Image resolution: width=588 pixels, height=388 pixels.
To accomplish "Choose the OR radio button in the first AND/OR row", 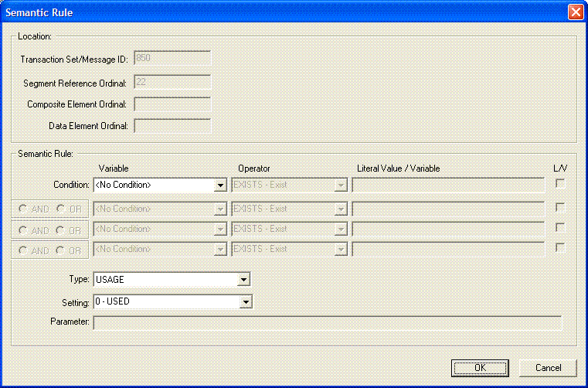I will 61,209.
